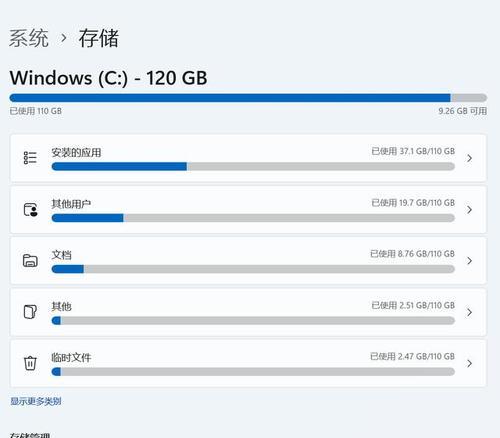This screenshot has height=438, width=500.
Task: Expand the 文档 row chevron
Action: [469, 261]
